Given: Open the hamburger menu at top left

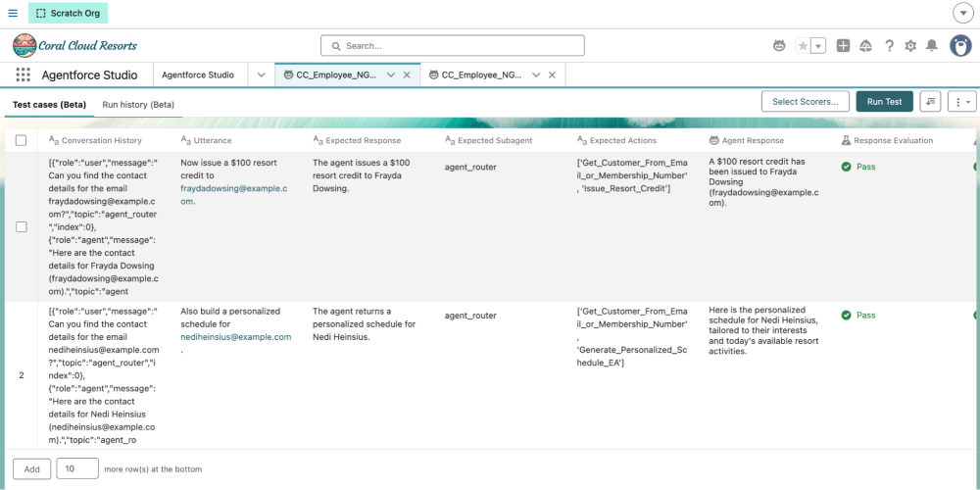Looking at the screenshot, I should 13,13.
